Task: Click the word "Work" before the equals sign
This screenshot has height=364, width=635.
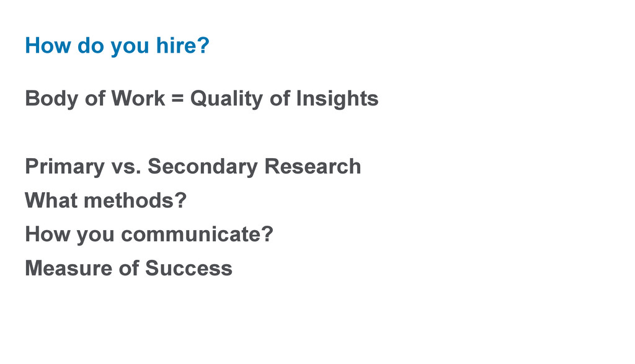Action: pyautogui.click(x=138, y=99)
